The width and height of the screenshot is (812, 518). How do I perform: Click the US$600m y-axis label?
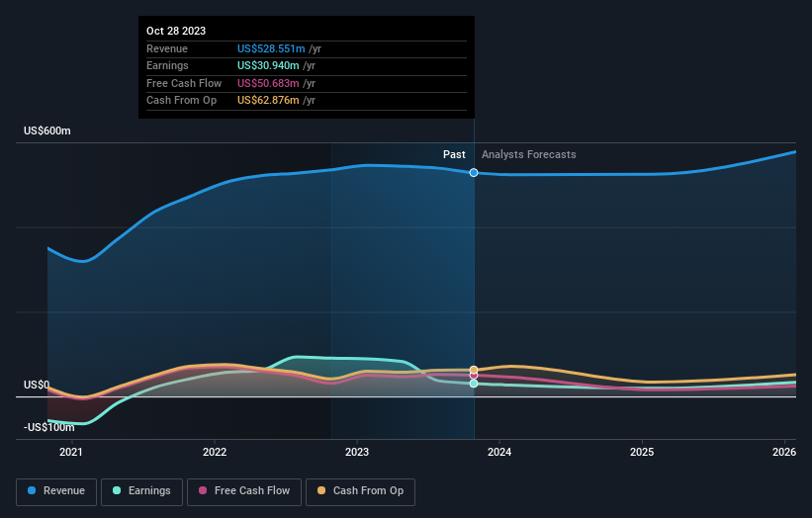tap(47, 130)
